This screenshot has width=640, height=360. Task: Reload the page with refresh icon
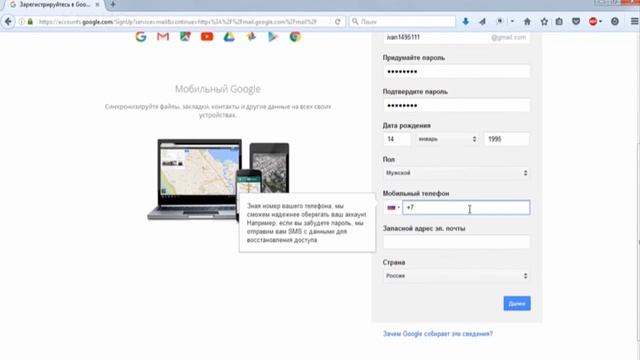pyautogui.click(x=338, y=22)
